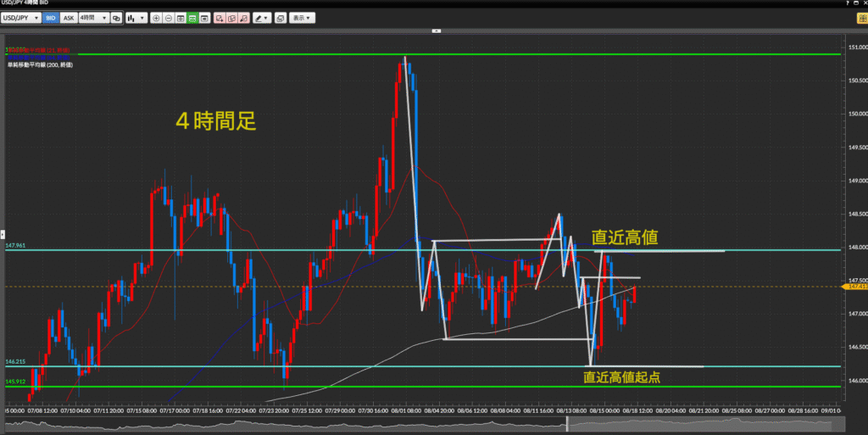Click the navigator bar handle at bottom
868x435 pixels.
[x=567, y=424]
